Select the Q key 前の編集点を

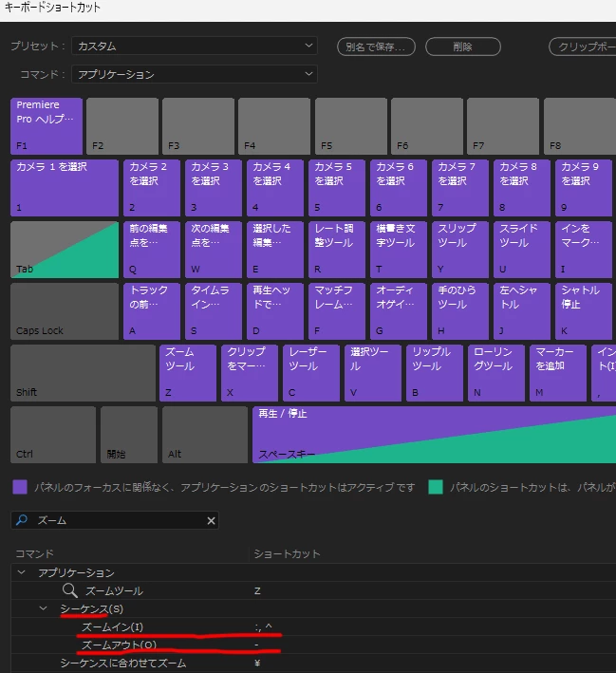pyautogui.click(x=152, y=250)
